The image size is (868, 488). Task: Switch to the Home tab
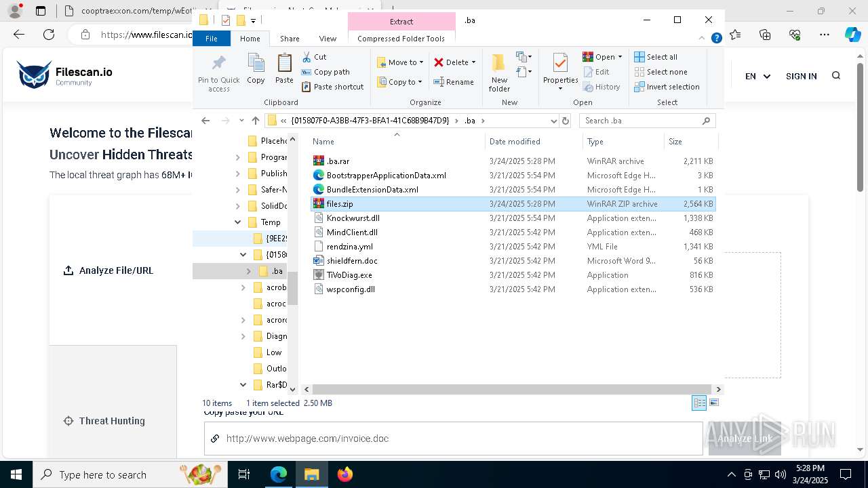pyautogui.click(x=250, y=39)
